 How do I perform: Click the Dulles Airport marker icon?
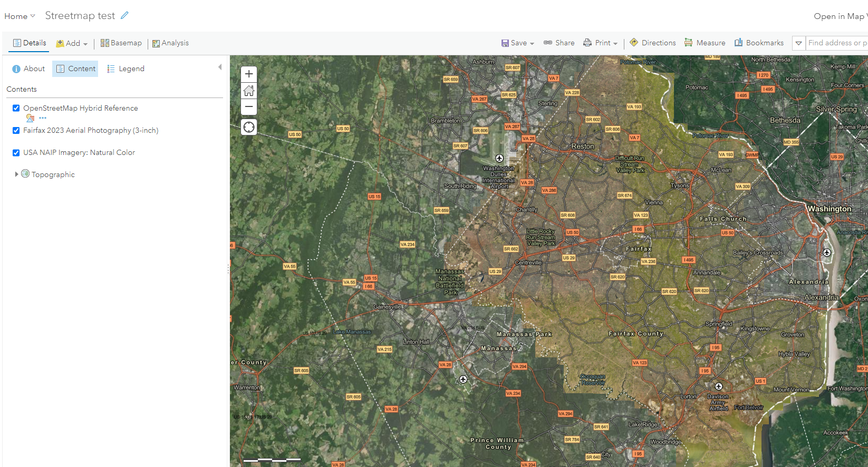[499, 158]
